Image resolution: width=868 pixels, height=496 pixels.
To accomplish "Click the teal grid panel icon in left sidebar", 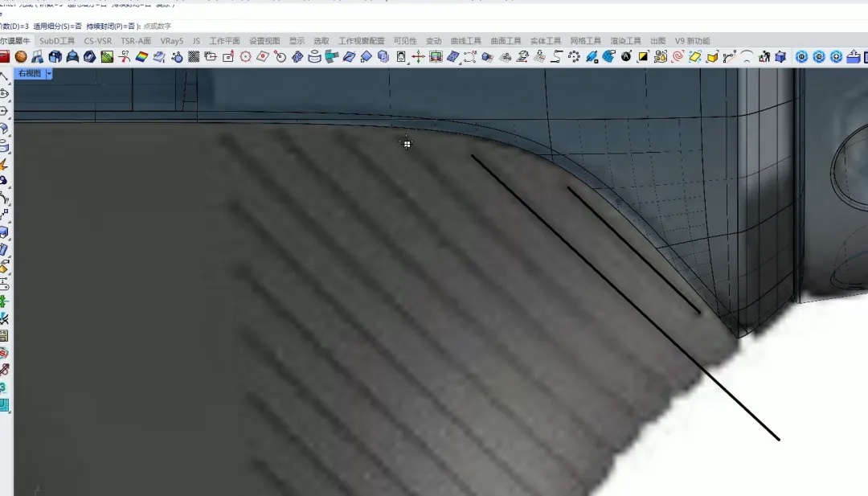I will pyautogui.click(x=4, y=405).
